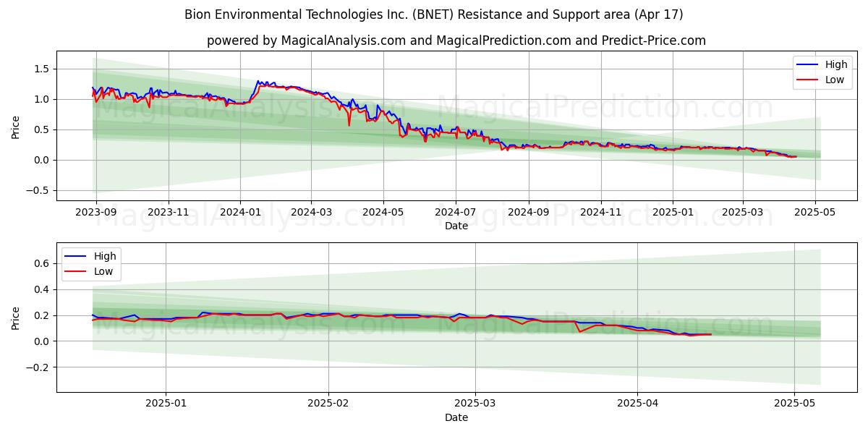
Task: Click the '2023-11' tick label
Action: (x=169, y=212)
